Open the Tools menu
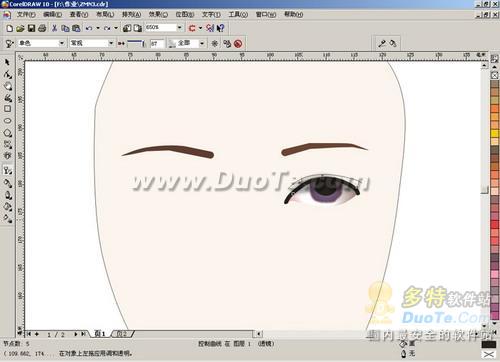This screenshot has width=500, height=362. [238, 14]
